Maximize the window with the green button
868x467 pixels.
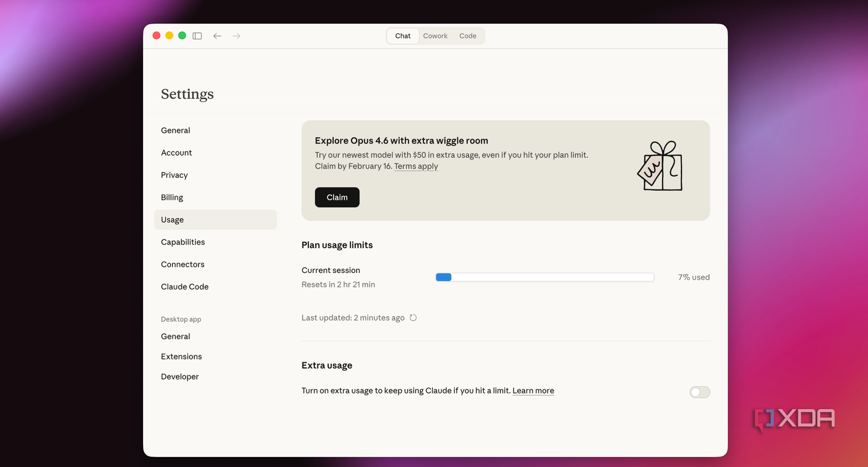(182, 36)
